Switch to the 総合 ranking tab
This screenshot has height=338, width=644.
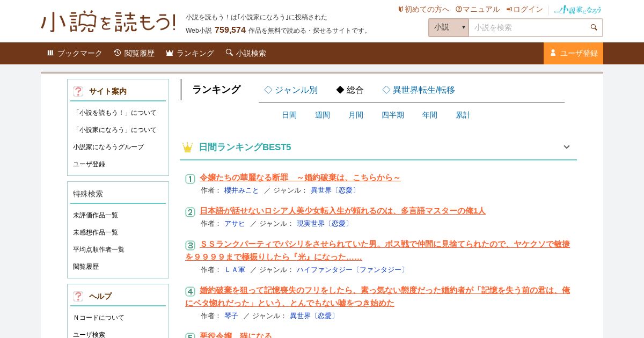(x=350, y=90)
